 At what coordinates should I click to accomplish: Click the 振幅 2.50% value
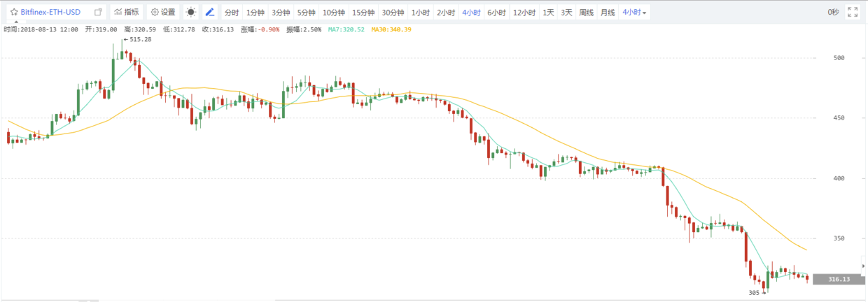point(302,29)
